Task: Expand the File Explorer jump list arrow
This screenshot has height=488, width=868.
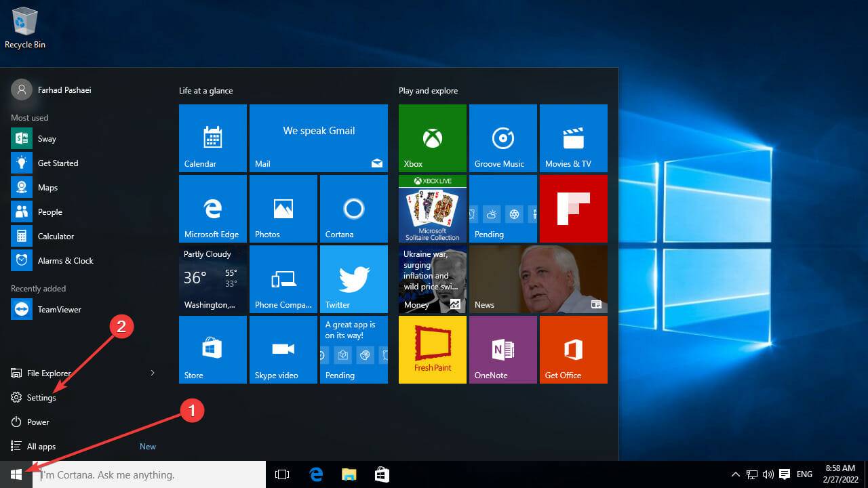Action: [x=153, y=373]
